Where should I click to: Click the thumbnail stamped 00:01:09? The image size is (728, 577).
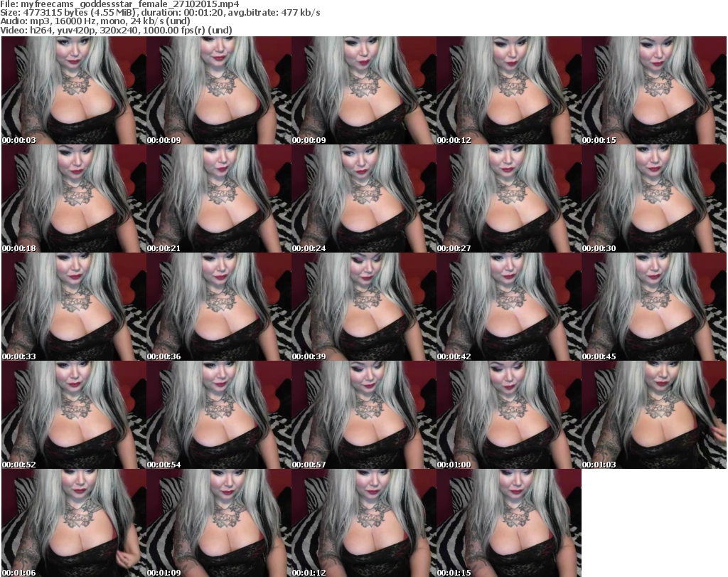219,523
